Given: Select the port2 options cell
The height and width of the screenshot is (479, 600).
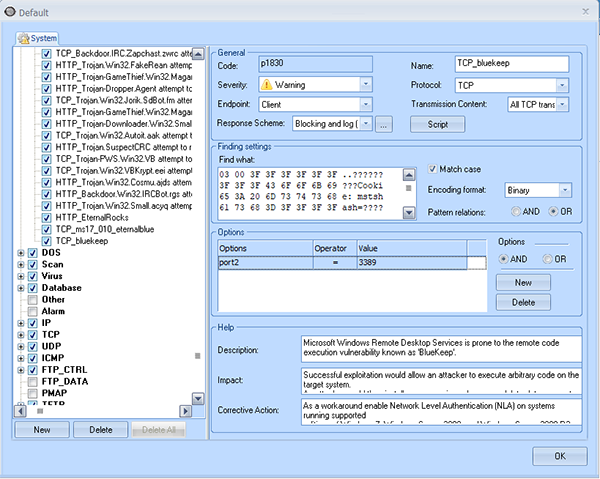Looking at the screenshot, I should pyautogui.click(x=266, y=262).
